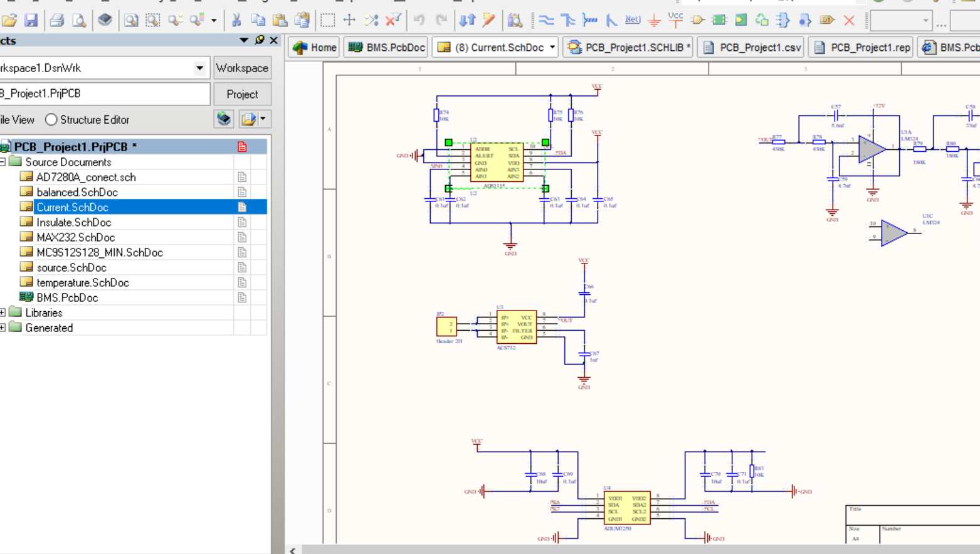Click the Browse Component Libraries icon

515,21
